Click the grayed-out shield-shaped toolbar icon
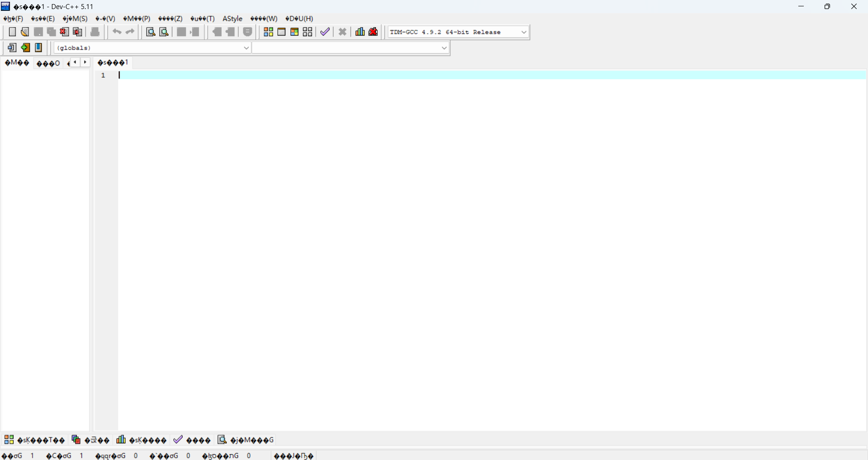The width and height of the screenshot is (868, 460). tap(247, 32)
